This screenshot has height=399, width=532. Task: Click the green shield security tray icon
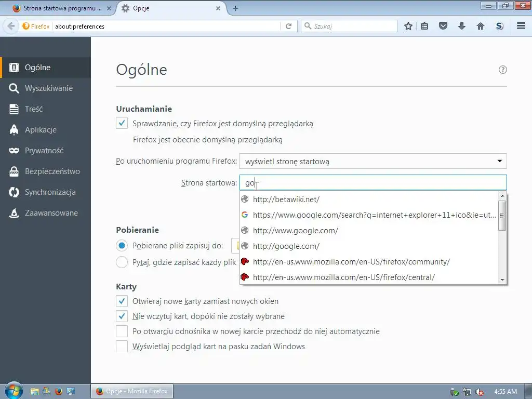point(454,392)
